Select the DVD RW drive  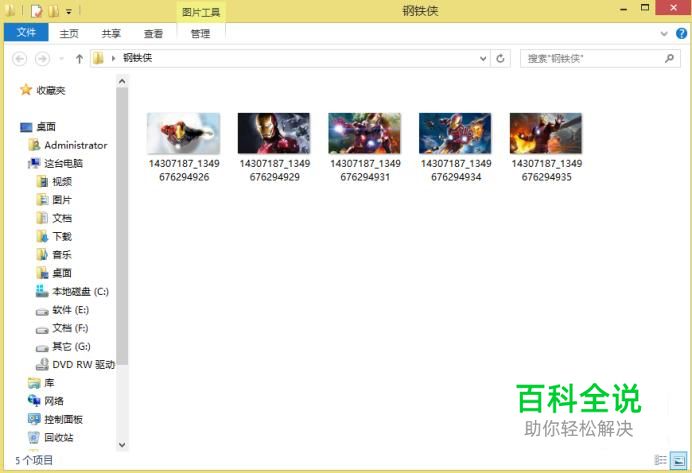coord(83,364)
